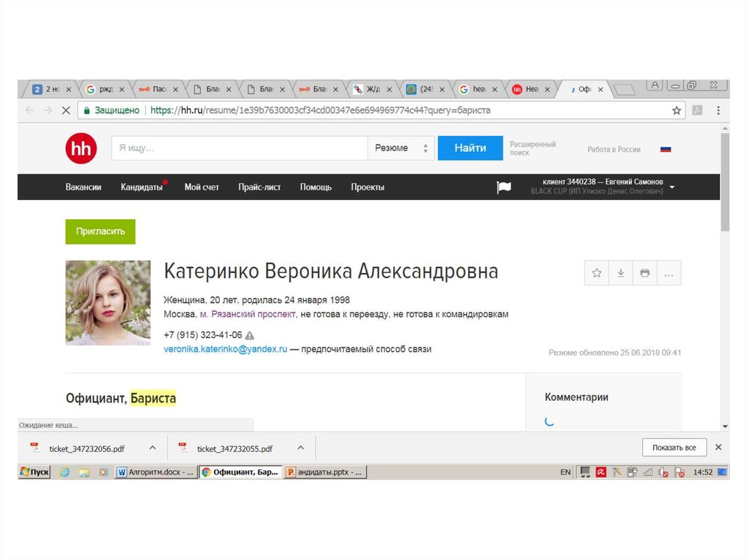This screenshot has height=560, width=748.
Task: Click the hh.ru red logo
Action: 80,149
